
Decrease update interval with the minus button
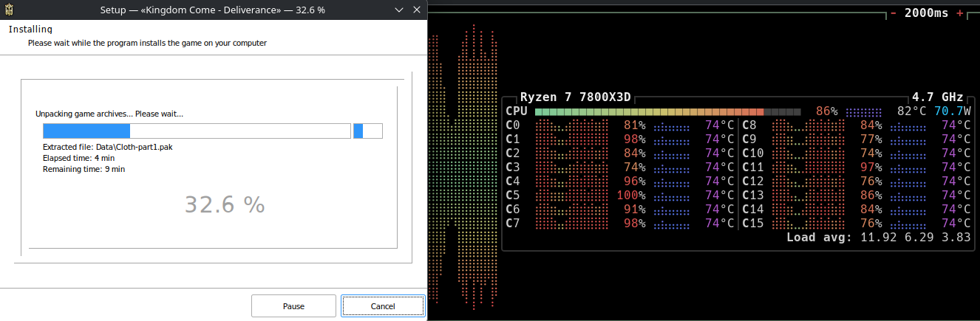click(894, 13)
